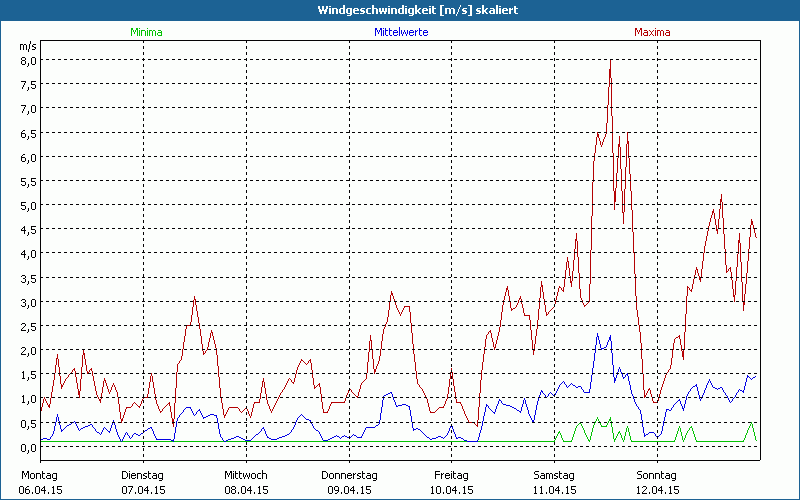
Task: Click the 5,0 y-axis value
Action: pyautogui.click(x=29, y=205)
